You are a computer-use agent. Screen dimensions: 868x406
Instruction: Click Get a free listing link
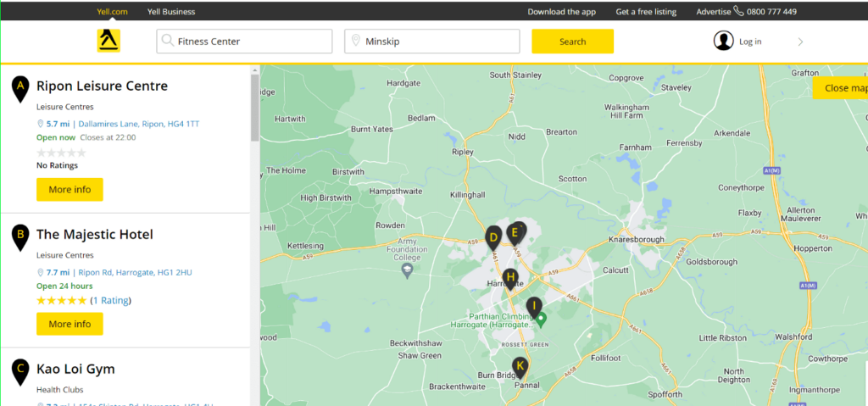(x=646, y=11)
